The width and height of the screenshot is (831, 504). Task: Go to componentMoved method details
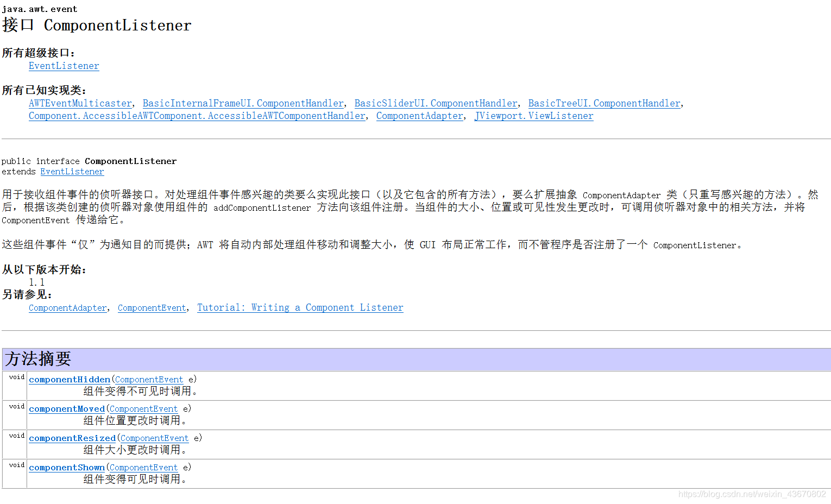pyautogui.click(x=67, y=409)
